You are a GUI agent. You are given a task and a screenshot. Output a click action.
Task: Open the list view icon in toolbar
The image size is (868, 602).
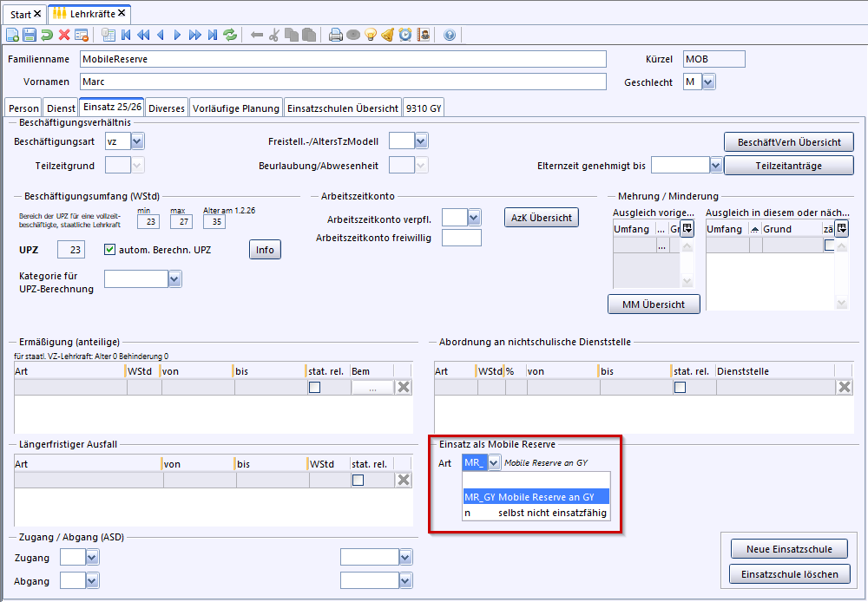point(108,35)
